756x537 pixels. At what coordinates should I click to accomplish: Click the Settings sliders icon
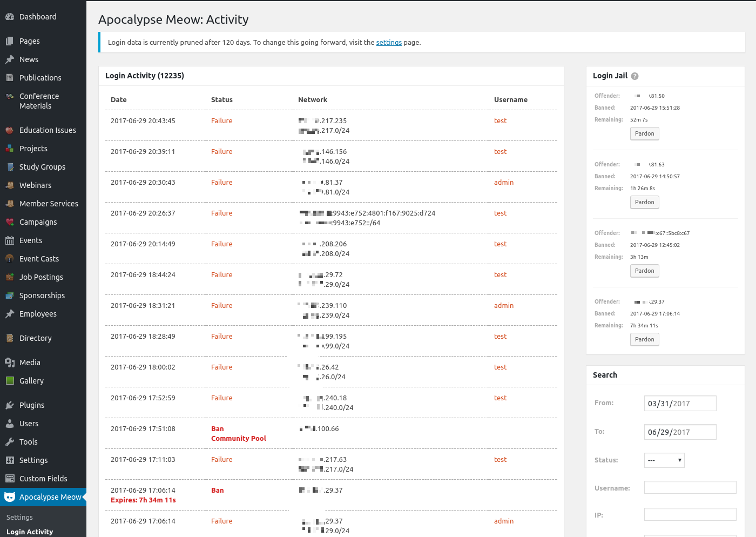(x=10, y=460)
